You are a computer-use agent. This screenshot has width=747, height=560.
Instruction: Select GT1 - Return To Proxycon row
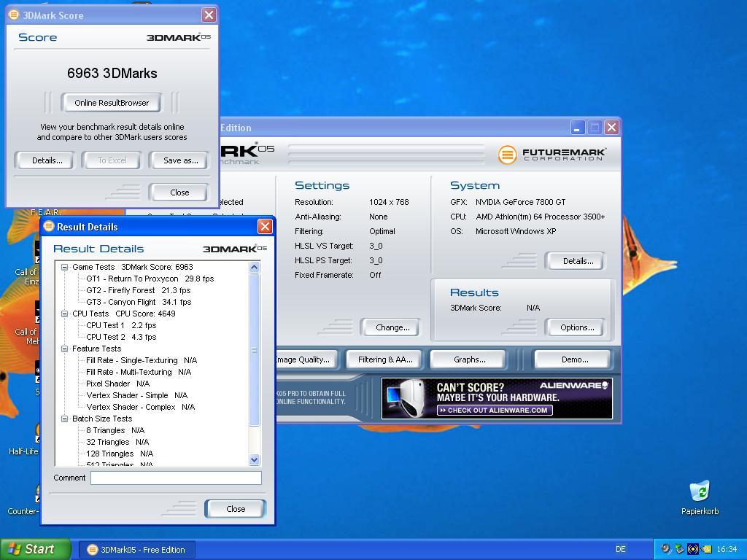pyautogui.click(x=150, y=279)
